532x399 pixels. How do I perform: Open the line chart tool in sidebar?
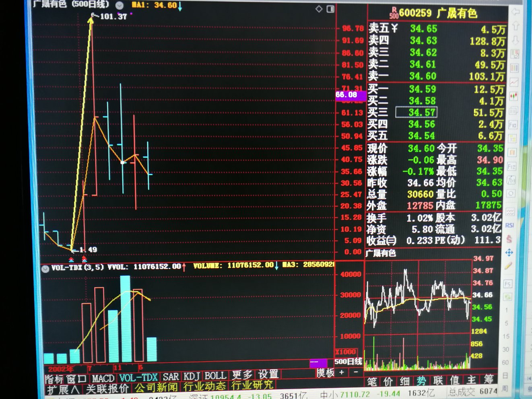click(x=514, y=82)
